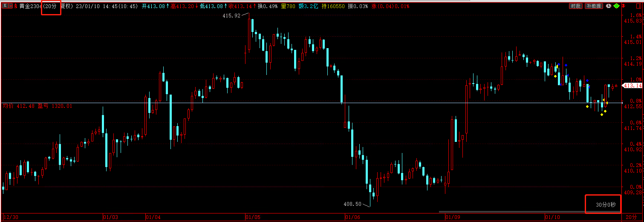Click the 高413.20 high price value
This screenshot has height=222, width=644.
[185, 6]
